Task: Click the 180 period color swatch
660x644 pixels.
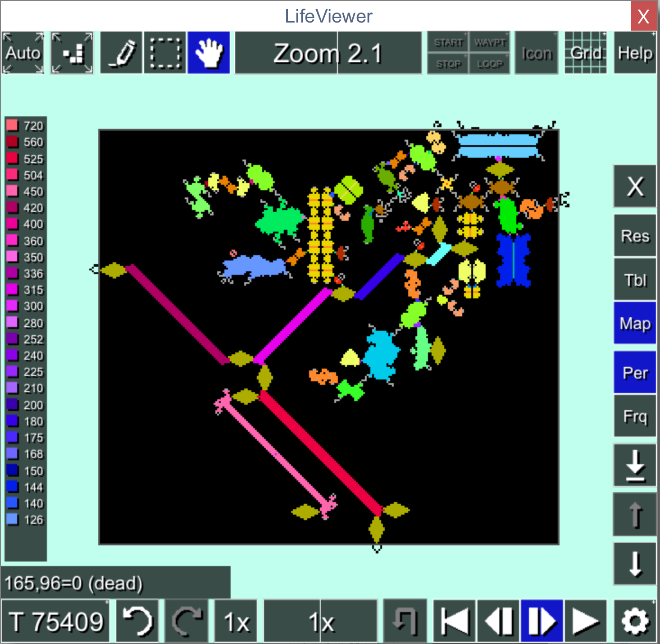Action: coord(12,421)
